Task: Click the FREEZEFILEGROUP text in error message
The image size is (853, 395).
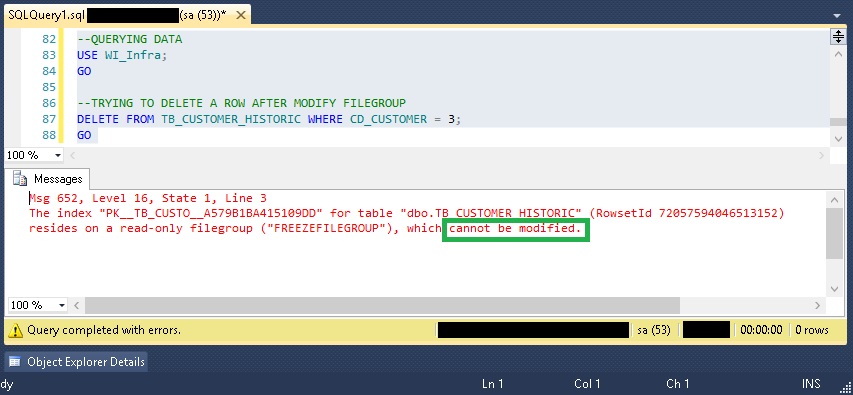Action: [325, 229]
